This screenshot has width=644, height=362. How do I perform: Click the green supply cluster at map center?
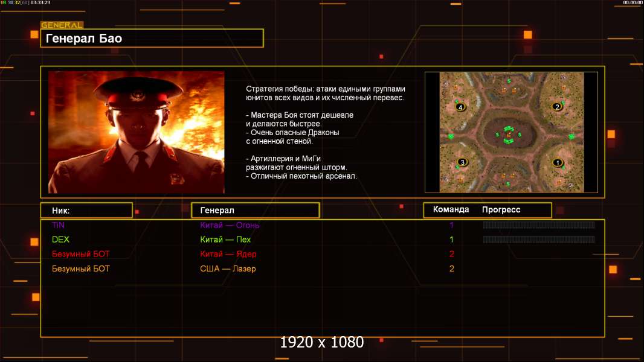(509, 135)
